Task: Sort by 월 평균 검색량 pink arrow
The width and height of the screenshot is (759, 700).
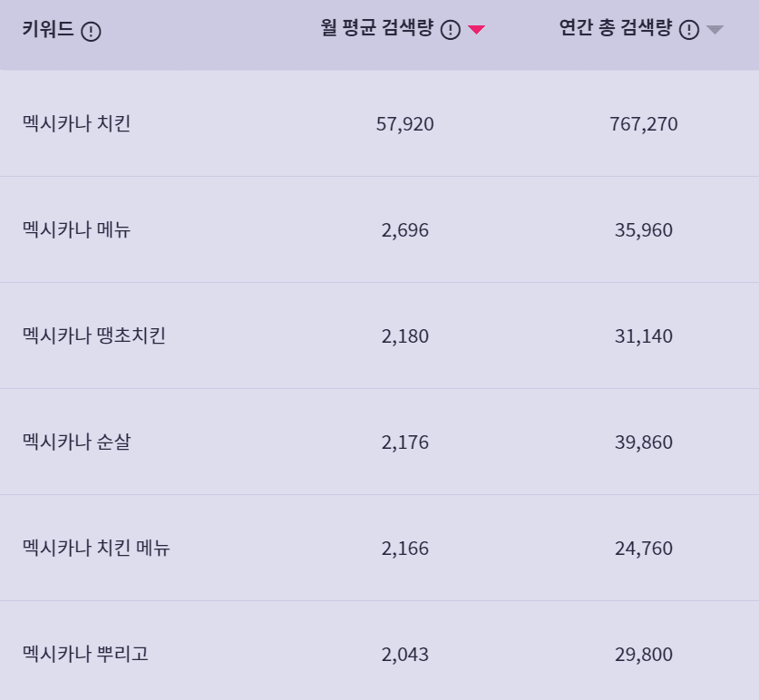Action: pos(477,30)
